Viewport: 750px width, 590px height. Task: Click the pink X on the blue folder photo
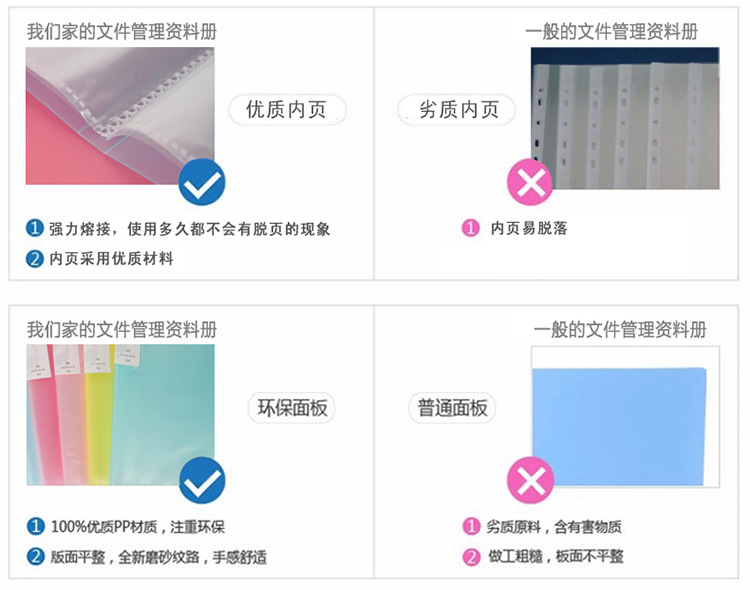530,480
